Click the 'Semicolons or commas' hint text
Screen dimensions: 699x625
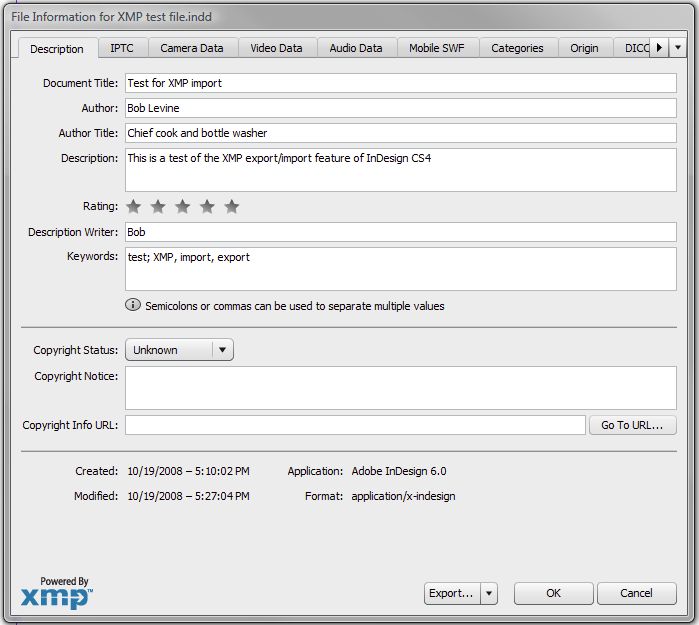click(295, 306)
